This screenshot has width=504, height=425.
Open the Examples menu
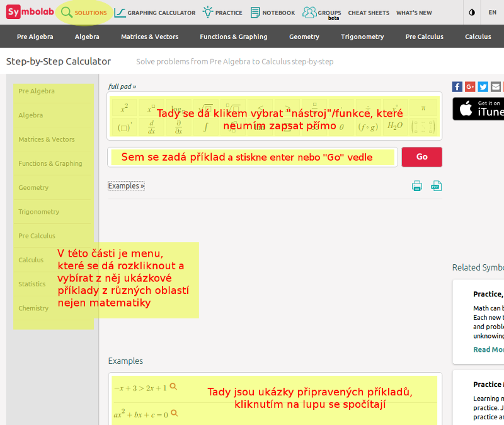[x=125, y=185]
